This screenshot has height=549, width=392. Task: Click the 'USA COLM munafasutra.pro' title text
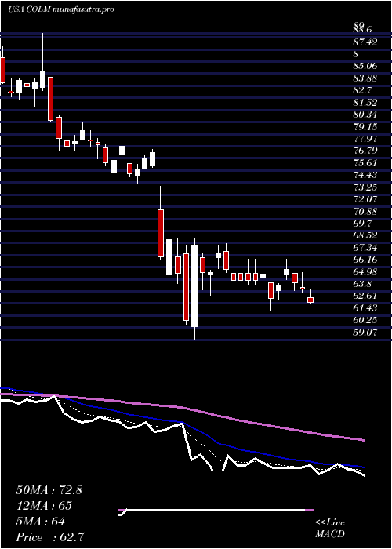[x=61, y=9]
